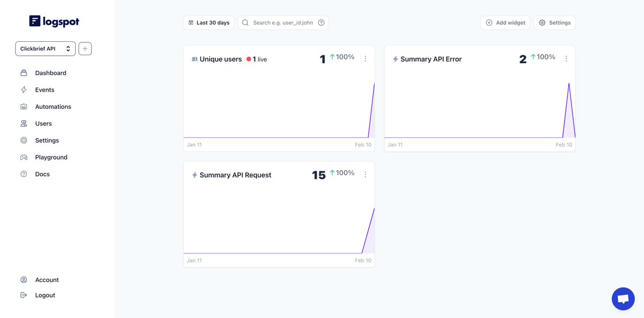Focus the search field for user_id
The height and width of the screenshot is (318, 644).
pyautogui.click(x=283, y=23)
